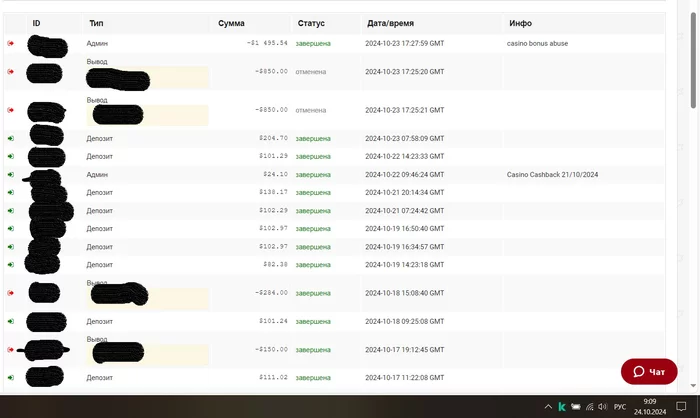
Task: Click the battery icon in the system tray
Action: click(576, 406)
